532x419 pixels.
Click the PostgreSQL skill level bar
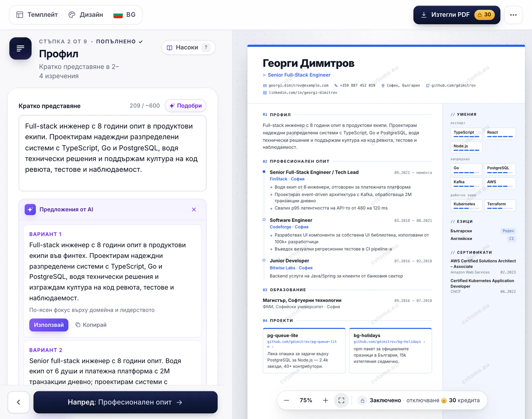[500, 173]
